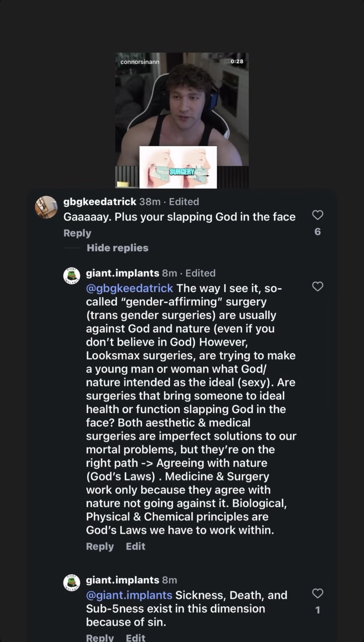Screen dimensions: 364x642
Task: View the 6 likes count on top comment
Action: tap(318, 232)
